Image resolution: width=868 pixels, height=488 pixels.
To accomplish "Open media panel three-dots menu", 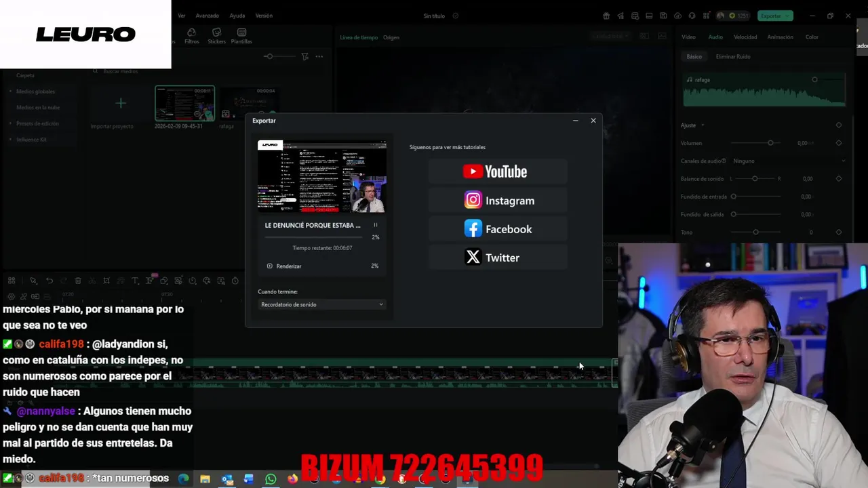I will pos(319,56).
